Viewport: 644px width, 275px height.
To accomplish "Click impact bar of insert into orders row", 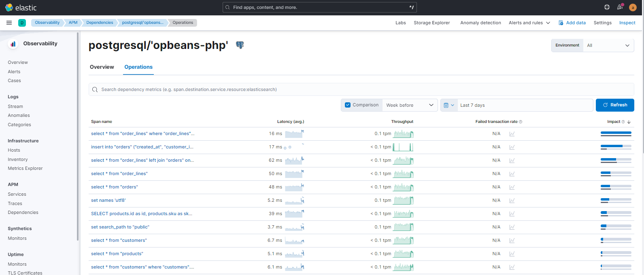I will (616, 147).
